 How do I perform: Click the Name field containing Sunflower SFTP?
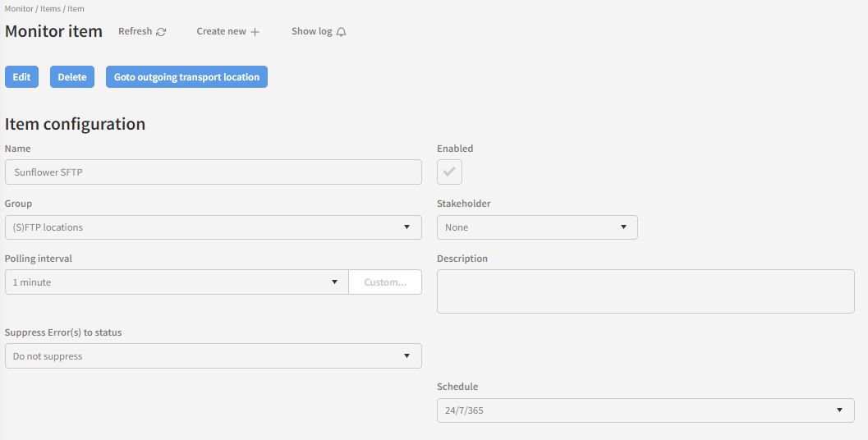[x=214, y=172]
